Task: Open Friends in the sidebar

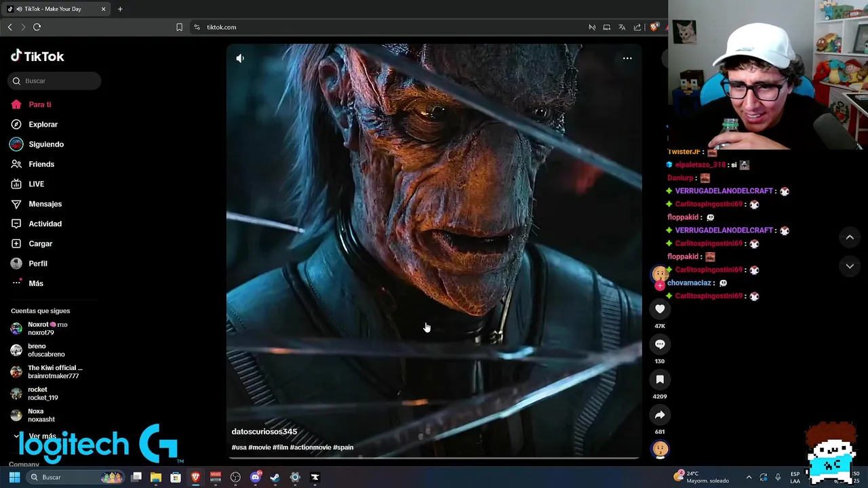Action: pyautogui.click(x=41, y=164)
